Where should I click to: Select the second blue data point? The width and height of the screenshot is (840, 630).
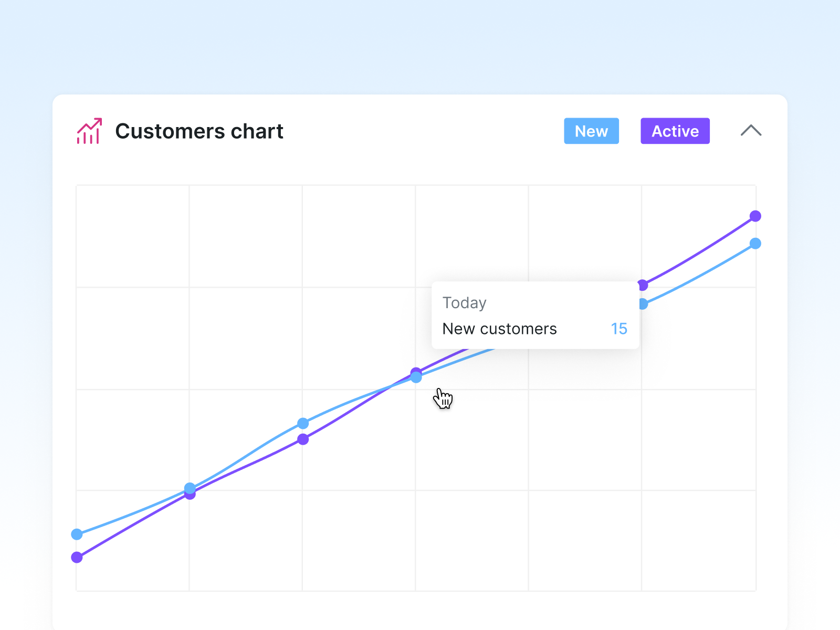point(190,488)
